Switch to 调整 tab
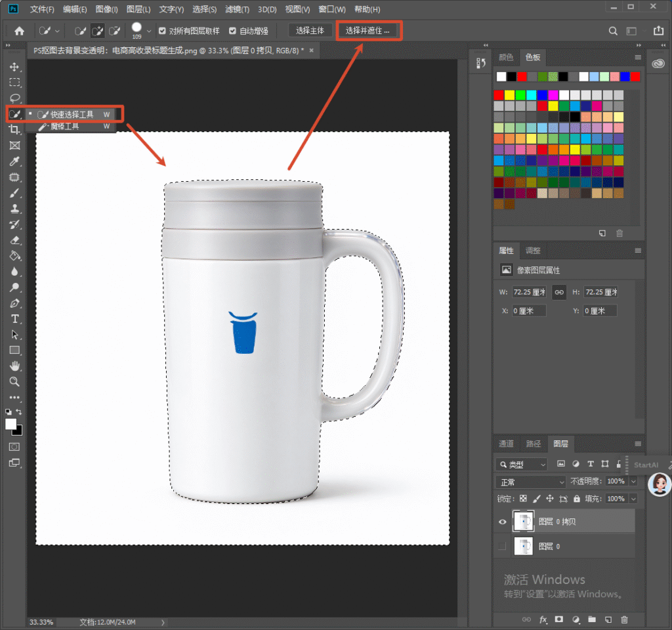 533,251
